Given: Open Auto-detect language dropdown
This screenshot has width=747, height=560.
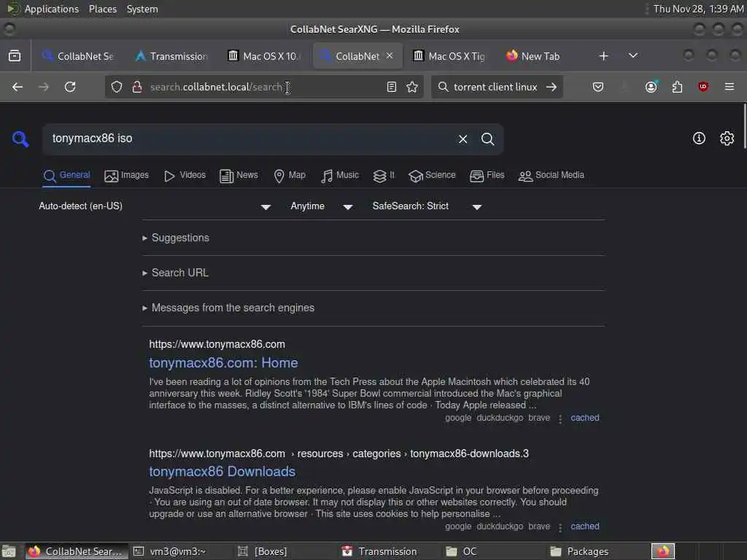Looking at the screenshot, I should point(155,206).
